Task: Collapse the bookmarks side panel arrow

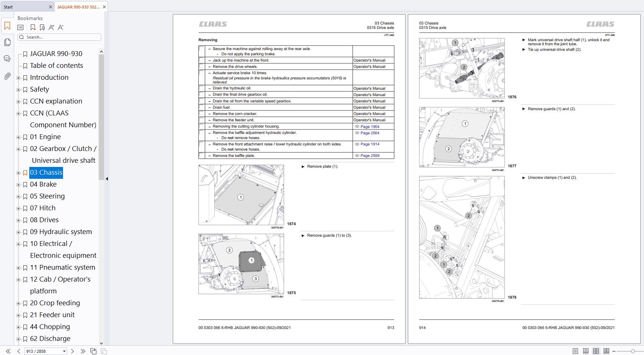Action: pos(107,179)
